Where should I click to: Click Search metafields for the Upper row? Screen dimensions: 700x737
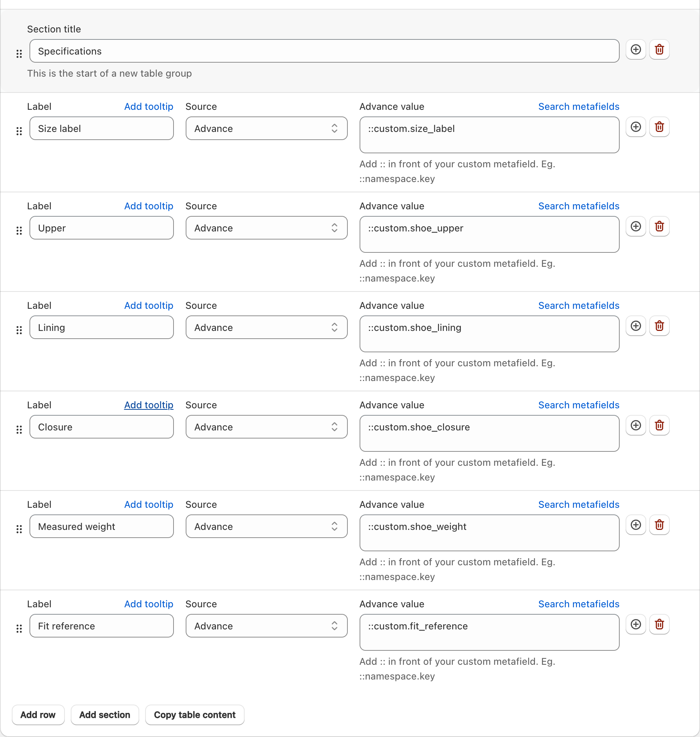[579, 206]
